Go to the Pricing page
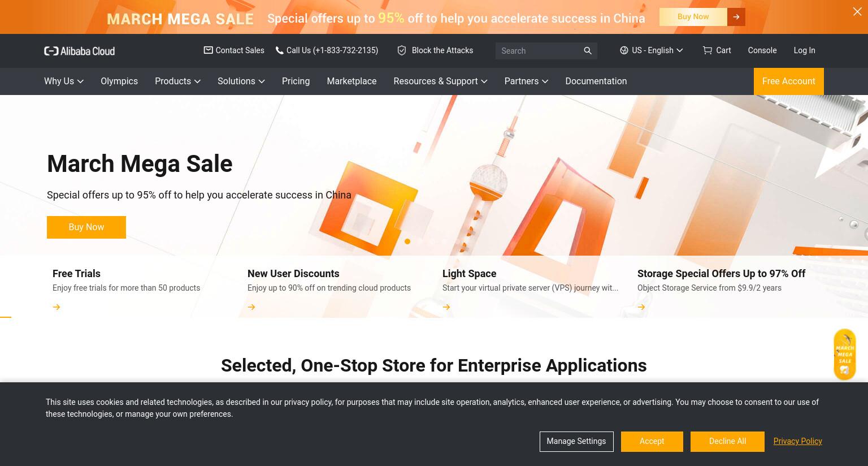The image size is (868, 466). click(x=296, y=81)
